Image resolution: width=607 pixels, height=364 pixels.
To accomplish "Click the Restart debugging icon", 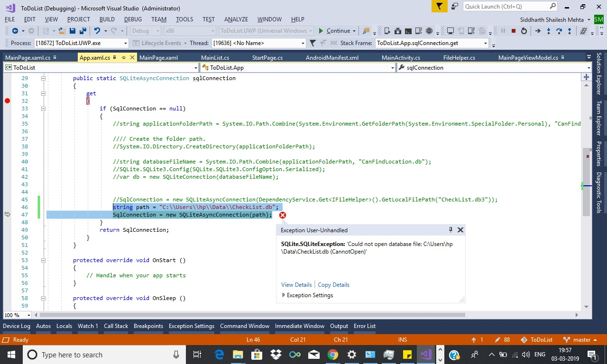I will 524,31.
